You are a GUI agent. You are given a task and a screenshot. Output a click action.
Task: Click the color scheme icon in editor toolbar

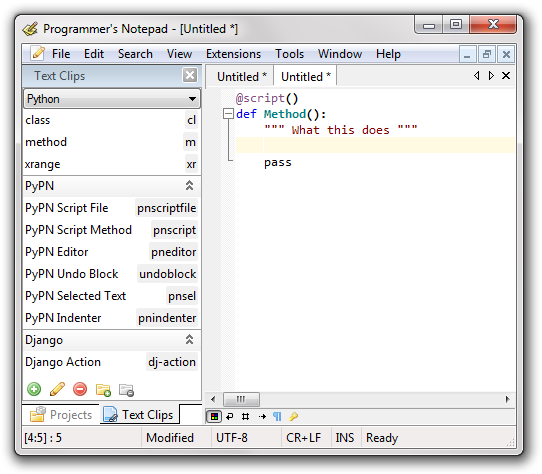pyautogui.click(x=214, y=417)
